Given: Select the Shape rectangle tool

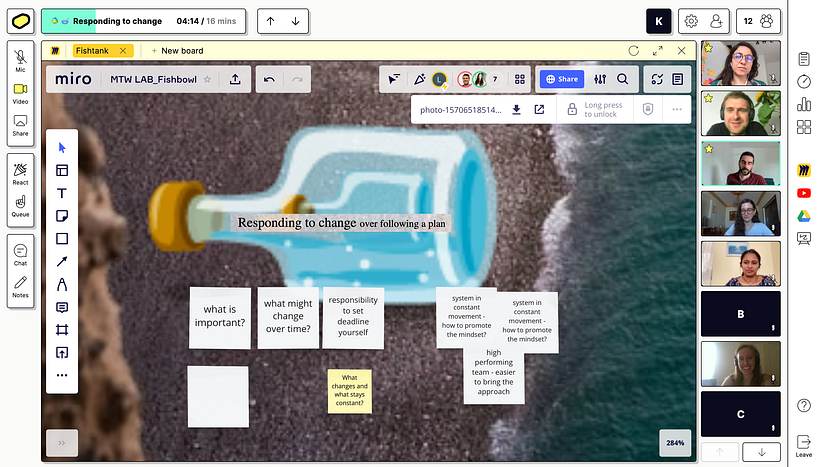Looking at the screenshot, I should coord(62,239).
